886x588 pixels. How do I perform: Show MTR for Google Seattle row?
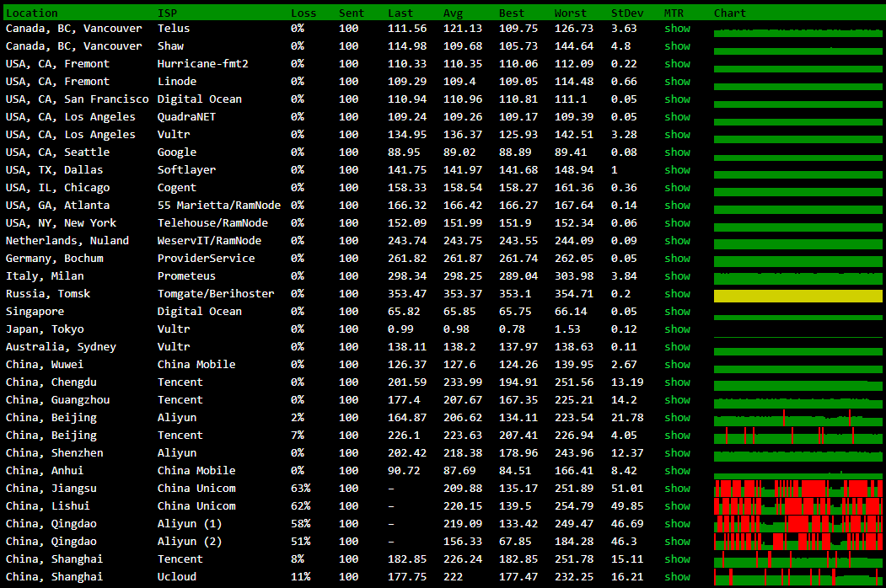coord(677,152)
